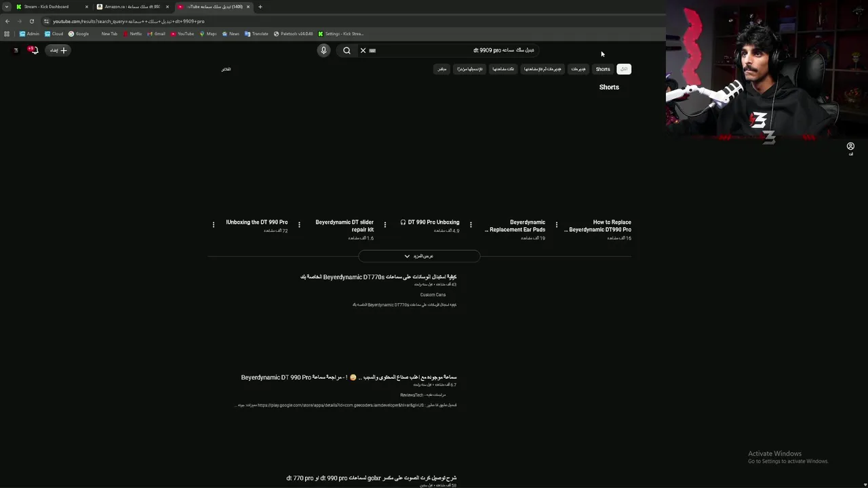The height and width of the screenshot is (488, 868).
Task: Open the Google bookmark
Action: click(79, 34)
